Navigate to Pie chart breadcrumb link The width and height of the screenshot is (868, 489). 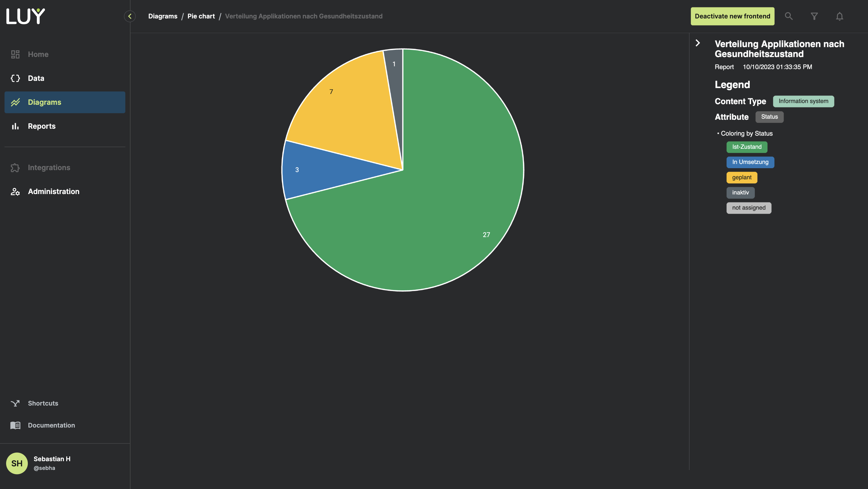201,16
